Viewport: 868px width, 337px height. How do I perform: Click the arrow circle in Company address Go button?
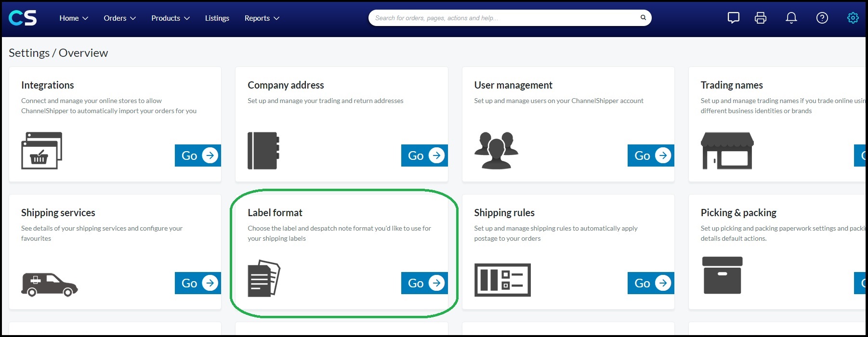click(x=436, y=156)
